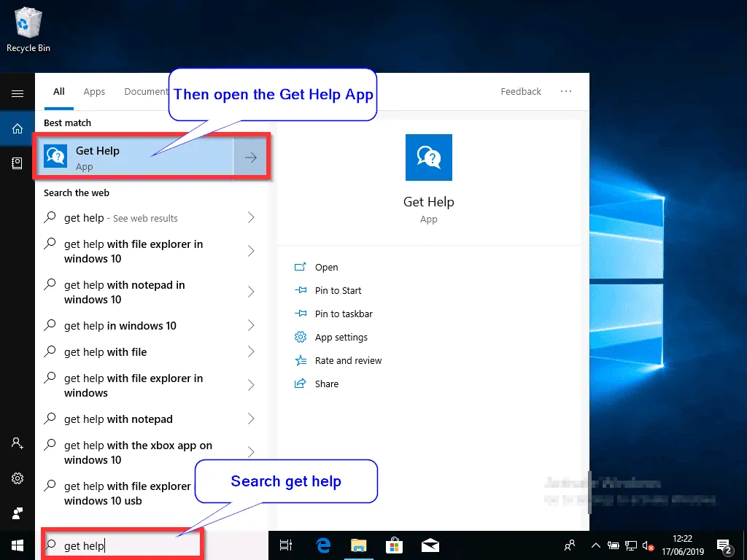Switch to the Documents tab
The image size is (747, 560).
pos(145,92)
